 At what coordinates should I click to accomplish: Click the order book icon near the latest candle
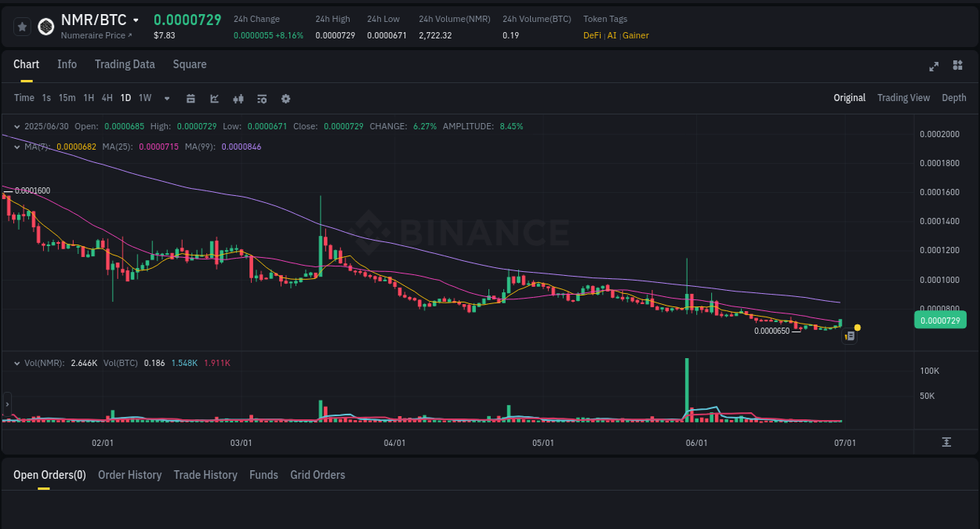[x=849, y=335]
